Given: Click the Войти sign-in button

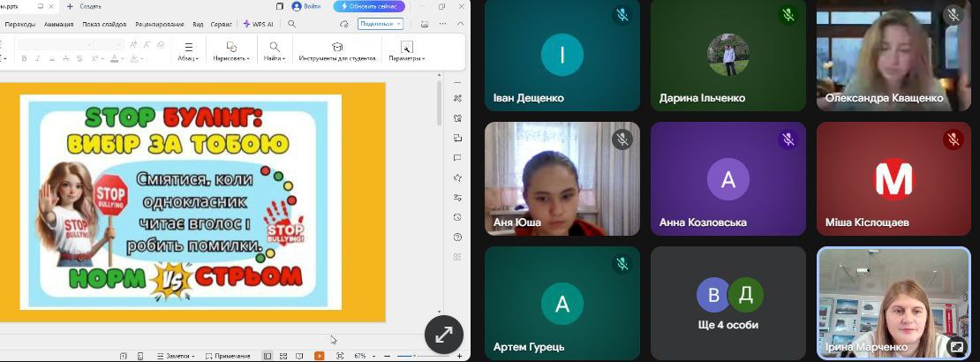Looking at the screenshot, I should point(305,6).
